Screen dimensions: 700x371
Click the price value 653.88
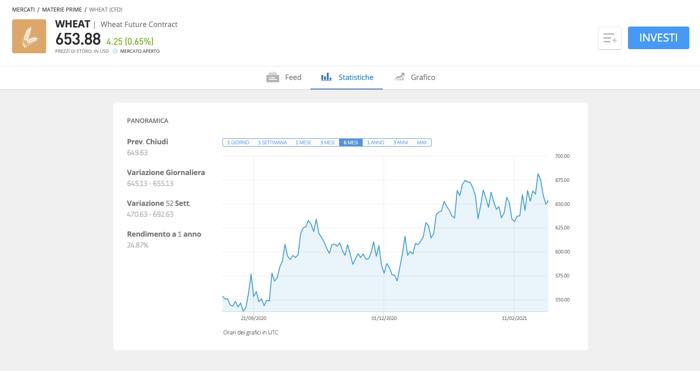point(78,39)
